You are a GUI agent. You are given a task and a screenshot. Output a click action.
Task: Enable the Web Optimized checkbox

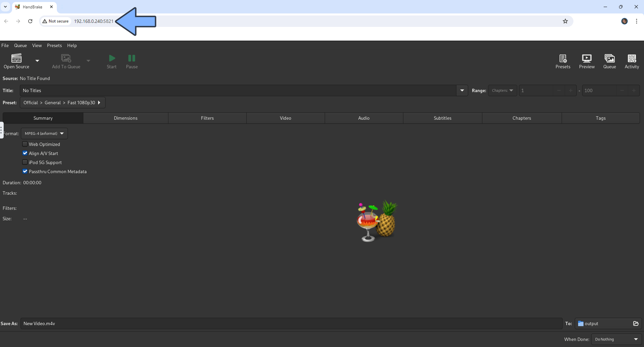25,144
